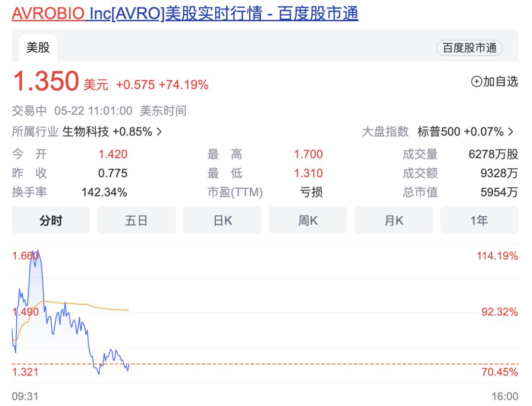Screen dimensions: 532x406
Task: Click the orange average price line
Action: click(x=89, y=305)
